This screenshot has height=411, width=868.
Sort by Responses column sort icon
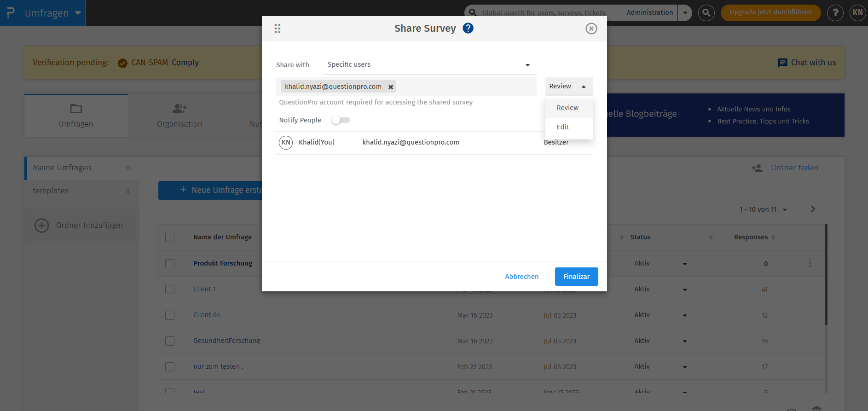(773, 237)
